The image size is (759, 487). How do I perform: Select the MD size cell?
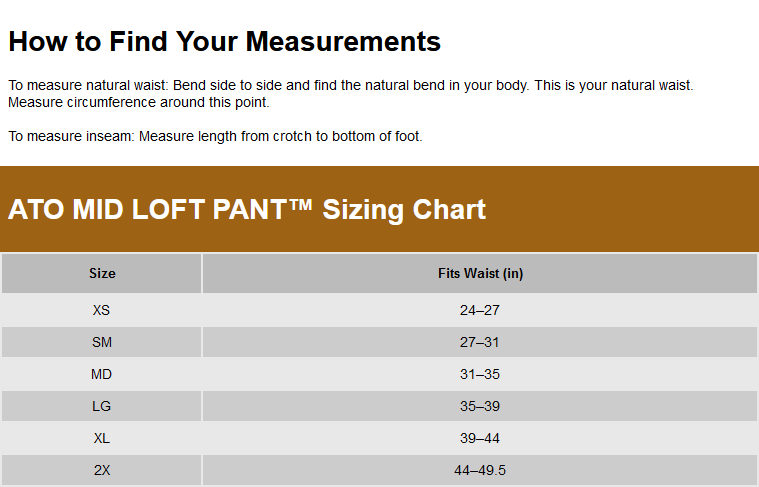pyautogui.click(x=102, y=374)
